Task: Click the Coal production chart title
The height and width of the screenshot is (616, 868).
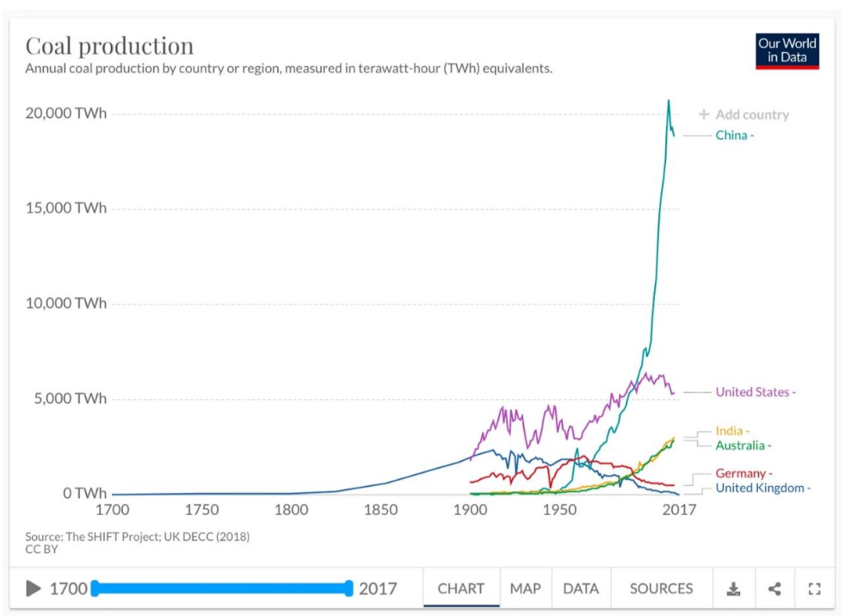Action: 109,45
